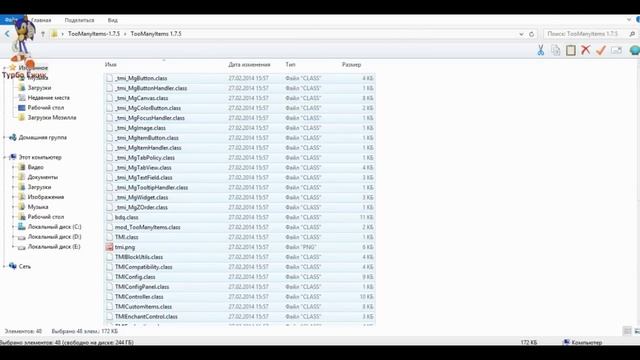The height and width of the screenshot is (360, 640).
Task: Click the orange checkmark toolbar icon
Action: point(601,50)
